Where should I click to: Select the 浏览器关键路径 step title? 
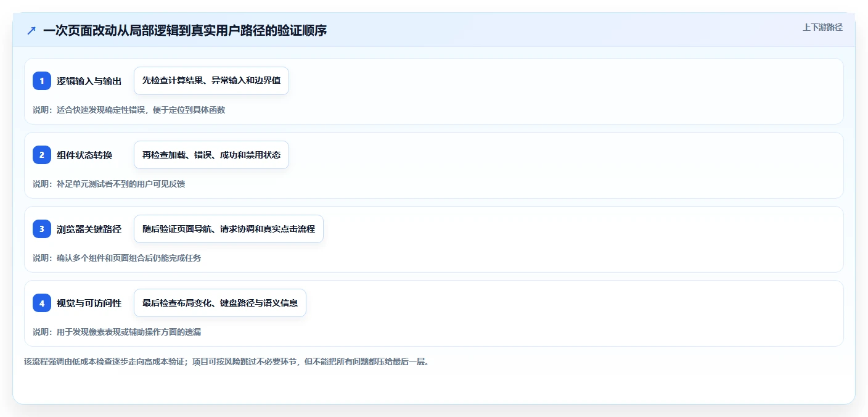coord(89,229)
